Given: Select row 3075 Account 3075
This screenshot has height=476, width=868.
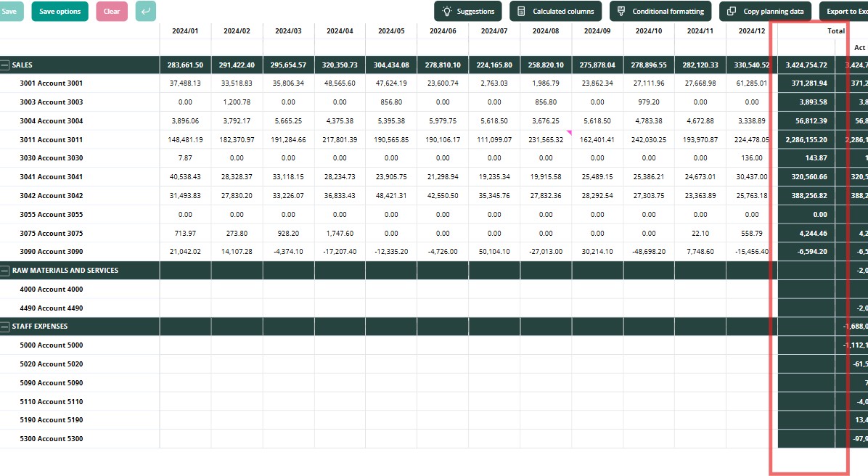Looking at the screenshot, I should pos(51,234).
